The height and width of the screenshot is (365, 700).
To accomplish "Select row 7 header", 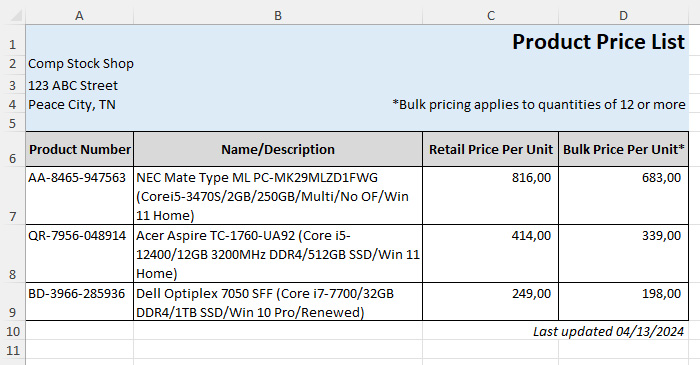I will [12, 196].
